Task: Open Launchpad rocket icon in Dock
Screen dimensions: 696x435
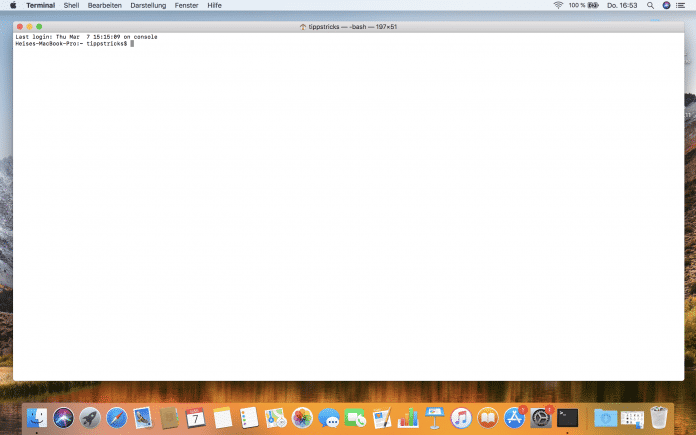Action: pos(90,417)
